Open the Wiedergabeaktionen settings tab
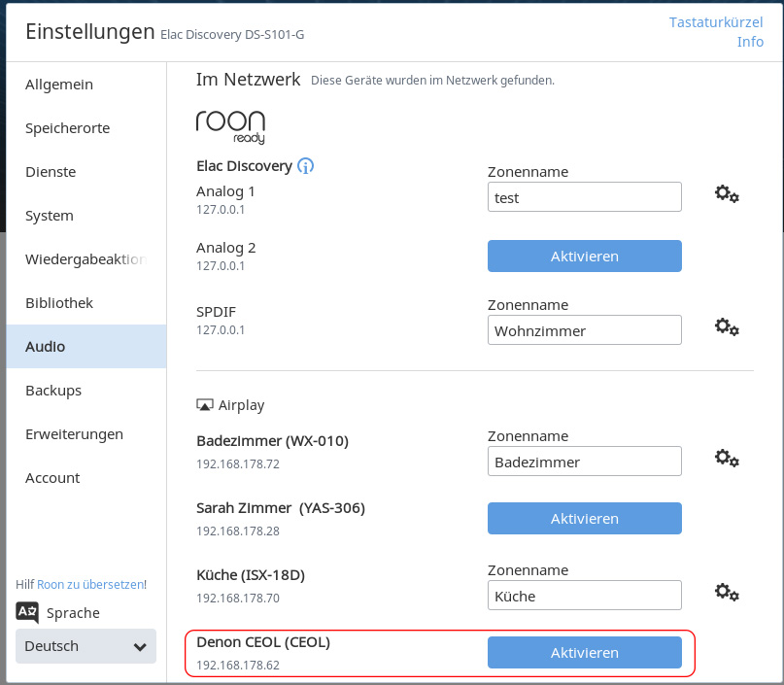 [x=85, y=259]
